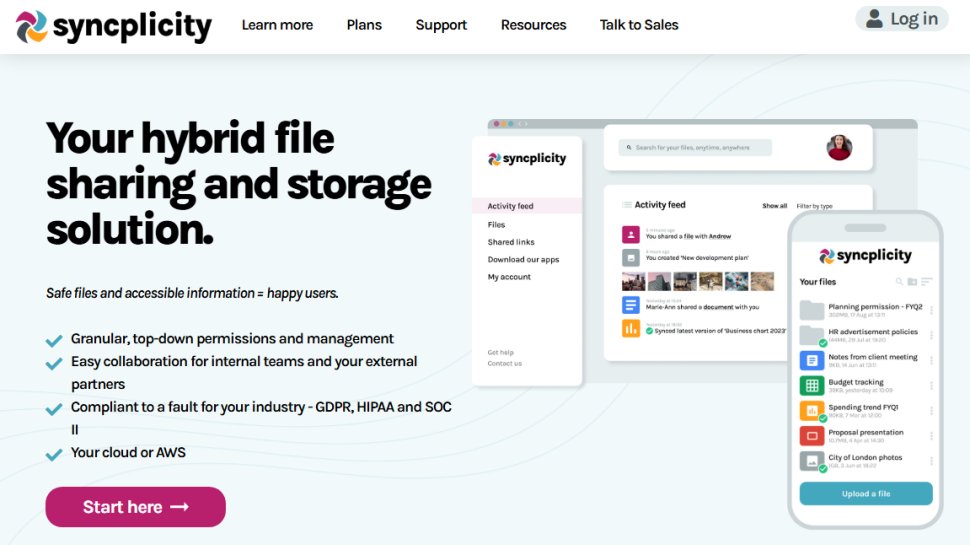Image resolution: width=970 pixels, height=545 pixels.
Task: Click the search files input field
Action: (x=695, y=147)
